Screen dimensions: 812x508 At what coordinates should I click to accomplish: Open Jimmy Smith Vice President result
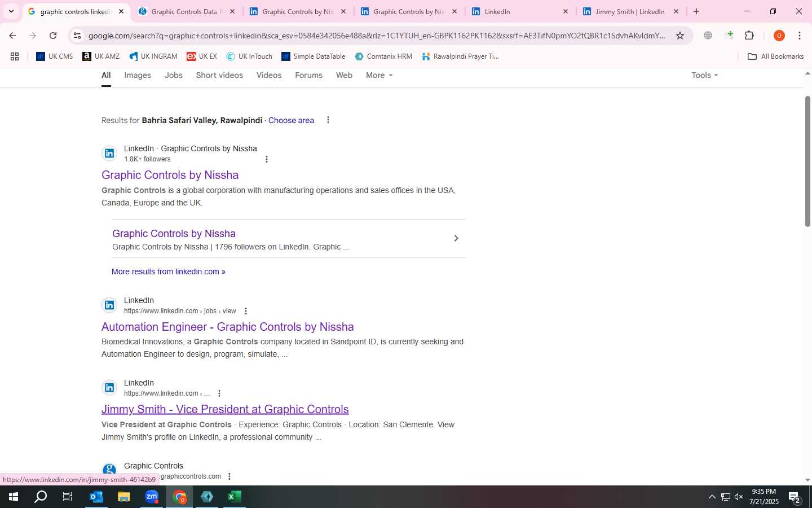(225, 409)
